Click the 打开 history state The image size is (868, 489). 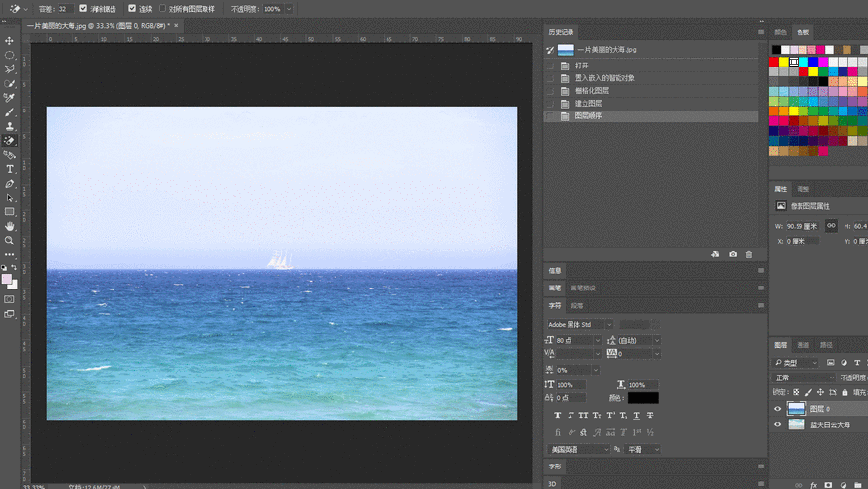click(583, 66)
